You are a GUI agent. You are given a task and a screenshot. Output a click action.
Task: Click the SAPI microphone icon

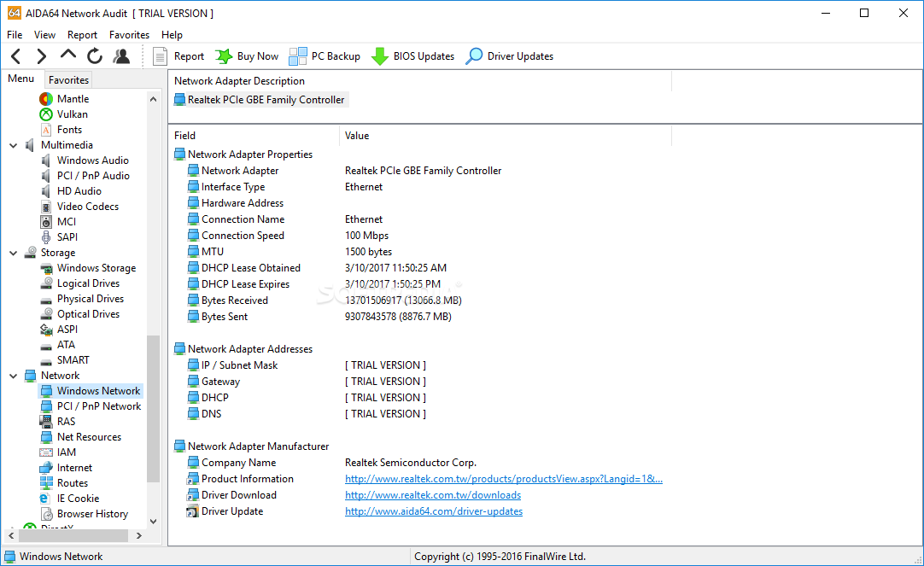tap(46, 236)
